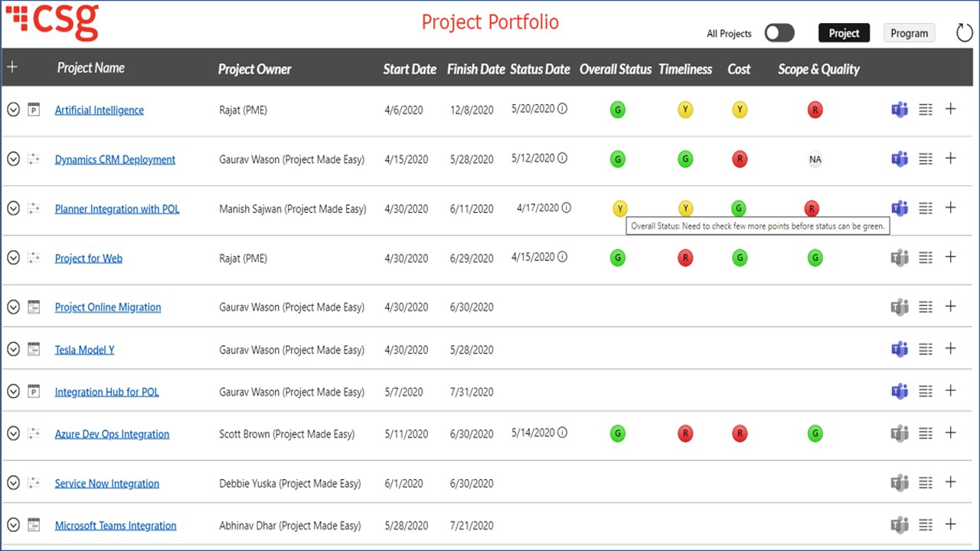The height and width of the screenshot is (551, 980).
Task: Expand the Project for Web row chevron
Action: 13,258
